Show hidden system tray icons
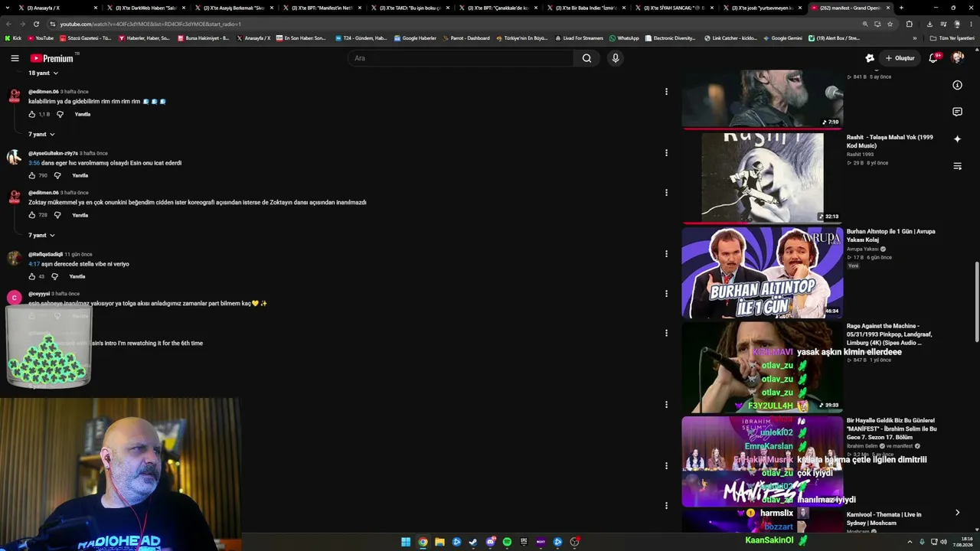Screen dimensions: 980x551 tap(909, 542)
